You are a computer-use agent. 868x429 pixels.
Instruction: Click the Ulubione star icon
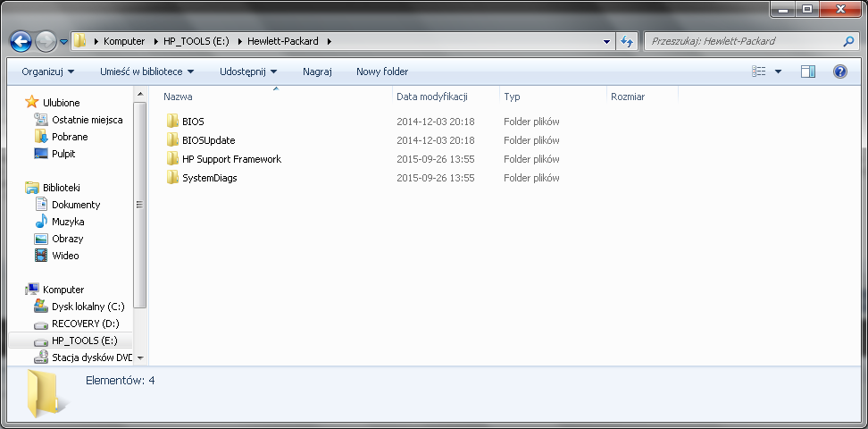coord(31,103)
